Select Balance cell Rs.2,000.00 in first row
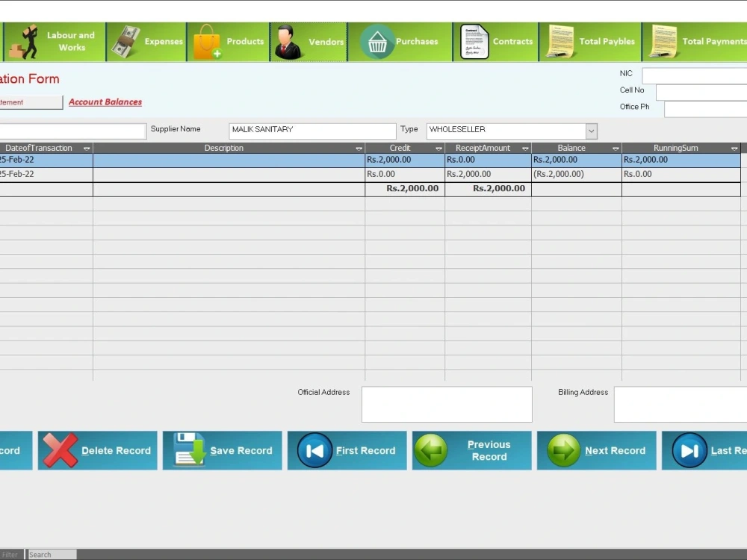This screenshot has height=560, width=747. 577,160
